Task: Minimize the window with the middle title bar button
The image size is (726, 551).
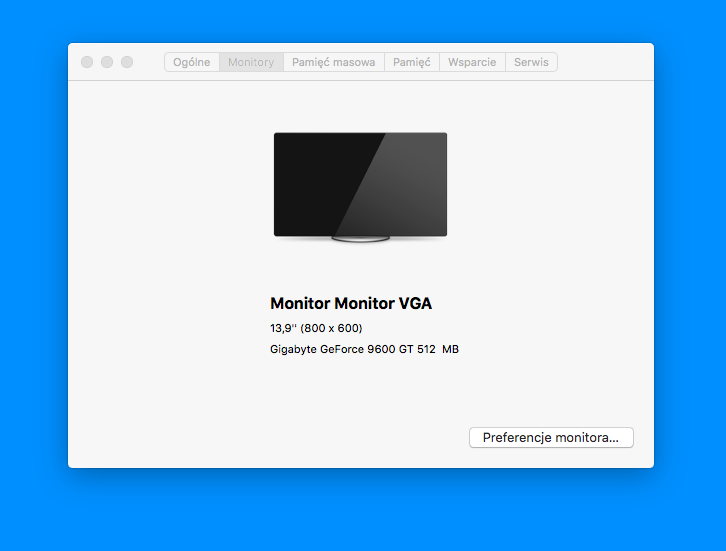Action: tap(107, 62)
